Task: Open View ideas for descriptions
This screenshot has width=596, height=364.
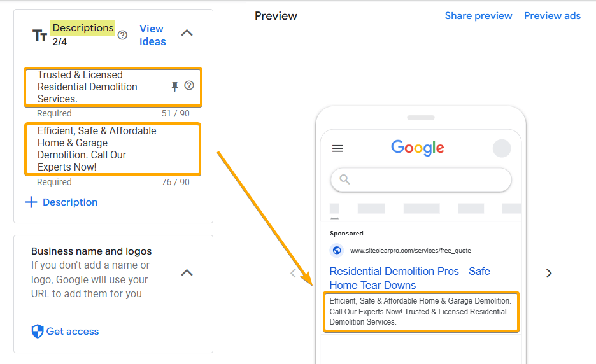Action: (x=152, y=35)
